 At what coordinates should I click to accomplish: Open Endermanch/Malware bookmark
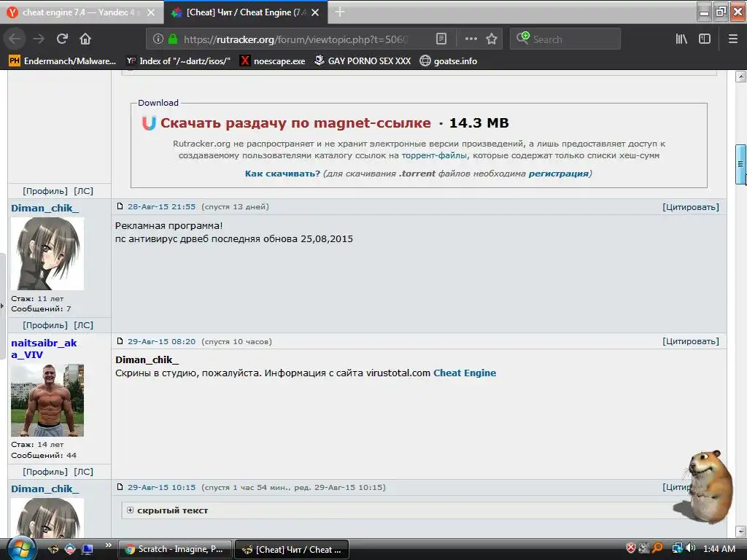coord(63,61)
